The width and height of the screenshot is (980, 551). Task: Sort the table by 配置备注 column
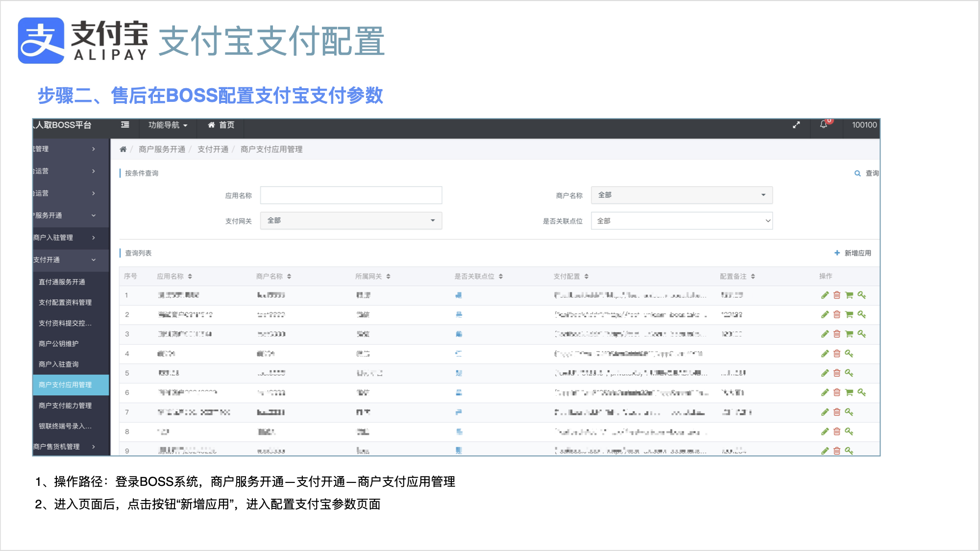tap(737, 276)
